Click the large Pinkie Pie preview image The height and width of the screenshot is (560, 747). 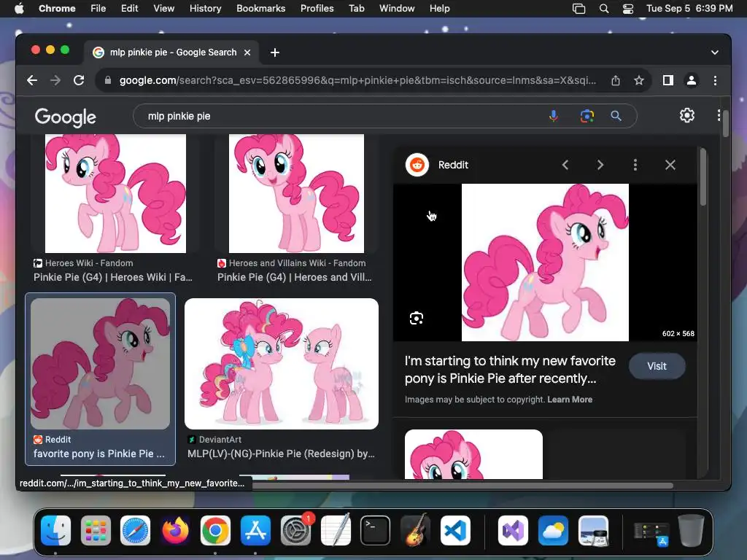coord(545,262)
